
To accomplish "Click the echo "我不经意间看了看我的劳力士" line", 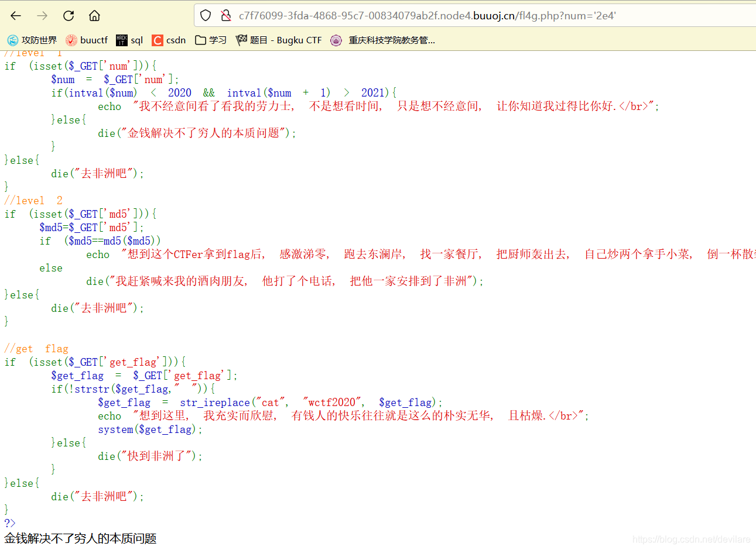I will click(378, 106).
